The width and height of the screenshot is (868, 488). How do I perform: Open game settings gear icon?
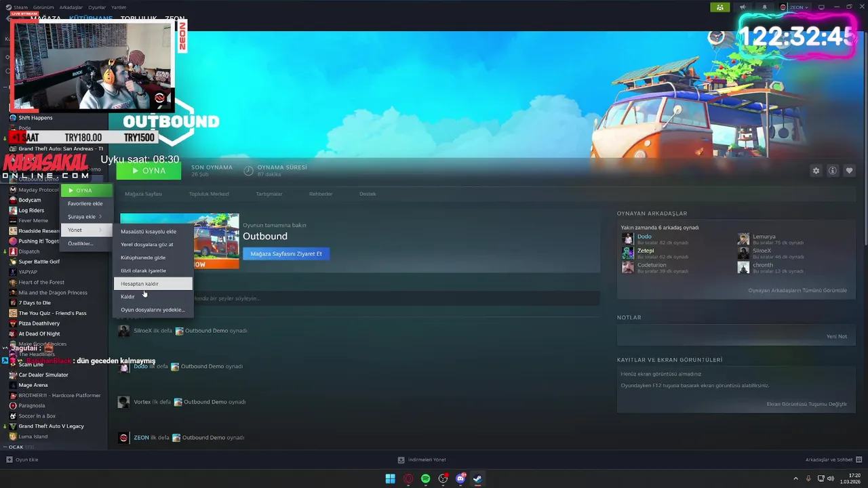click(x=816, y=171)
